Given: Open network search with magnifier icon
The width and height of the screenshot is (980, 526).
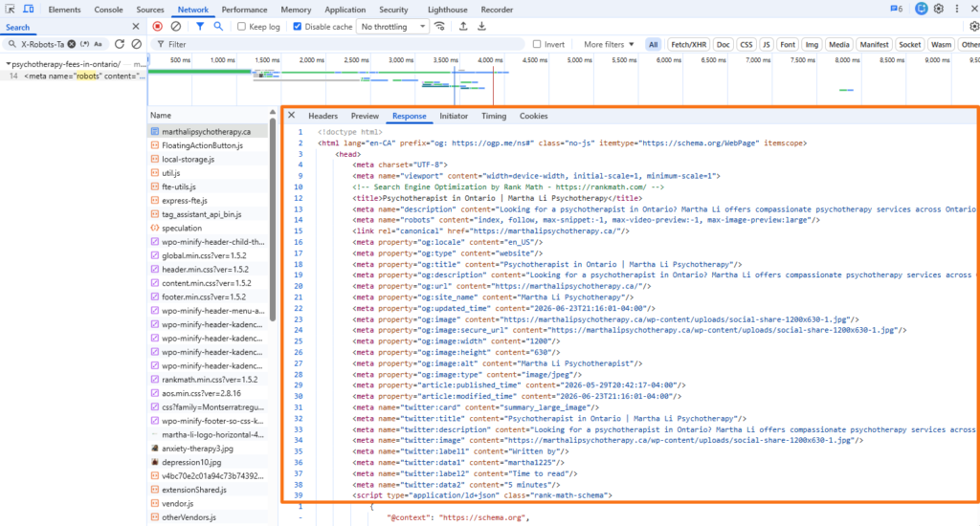Looking at the screenshot, I should tap(218, 26).
